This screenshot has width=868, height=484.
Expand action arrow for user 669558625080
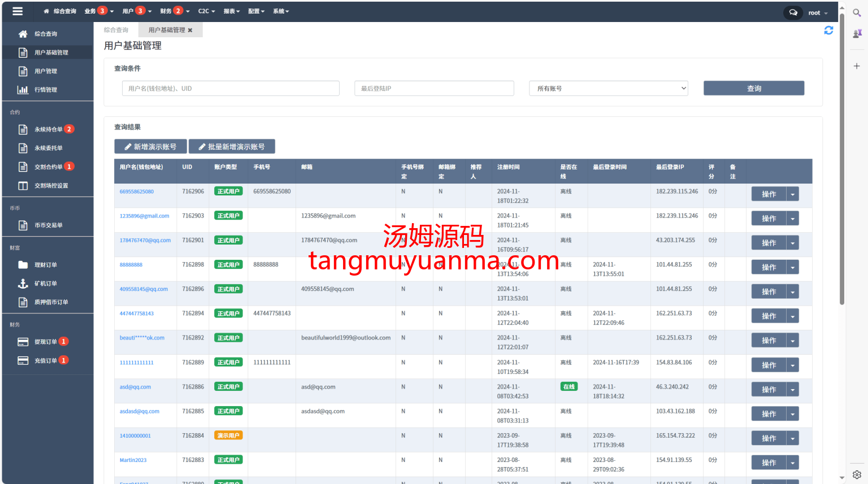pos(793,194)
